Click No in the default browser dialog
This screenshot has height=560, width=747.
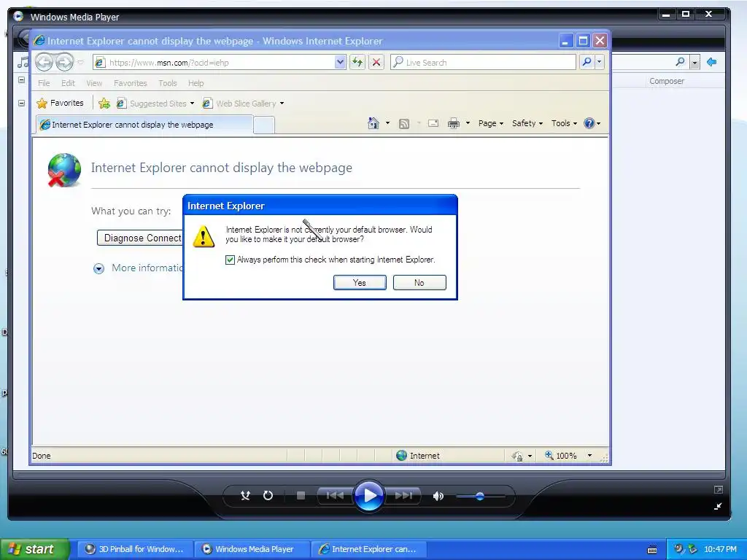click(419, 282)
